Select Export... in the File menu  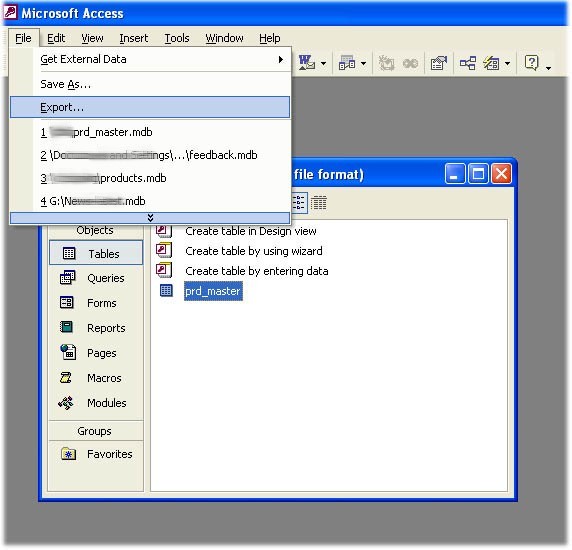(150, 107)
